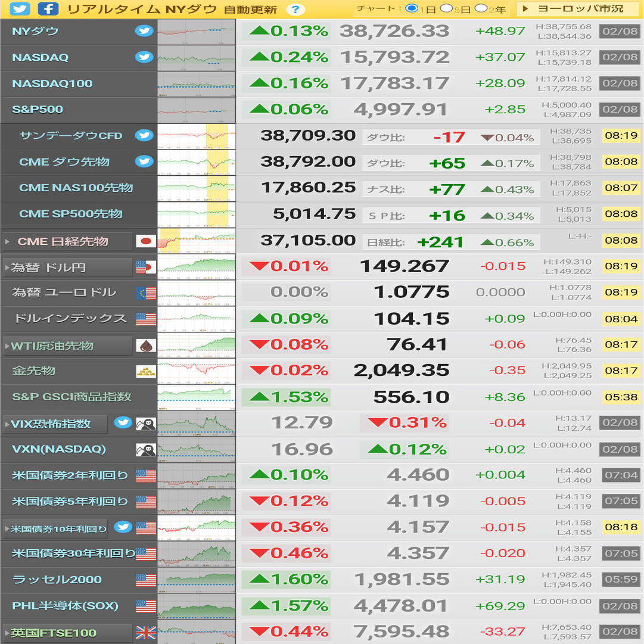
Task: Open the CME SP500先物 link
Action: (71, 213)
